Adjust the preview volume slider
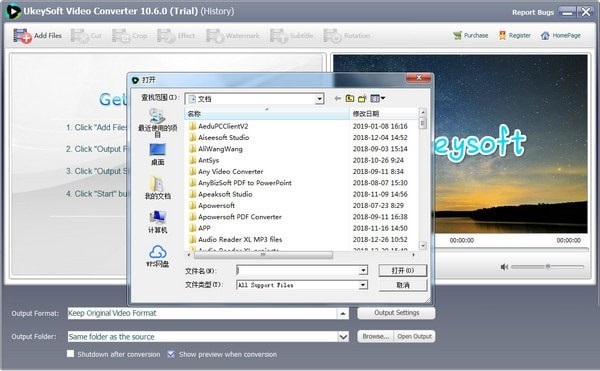The height and width of the screenshot is (371, 600). pyautogui.click(x=548, y=267)
